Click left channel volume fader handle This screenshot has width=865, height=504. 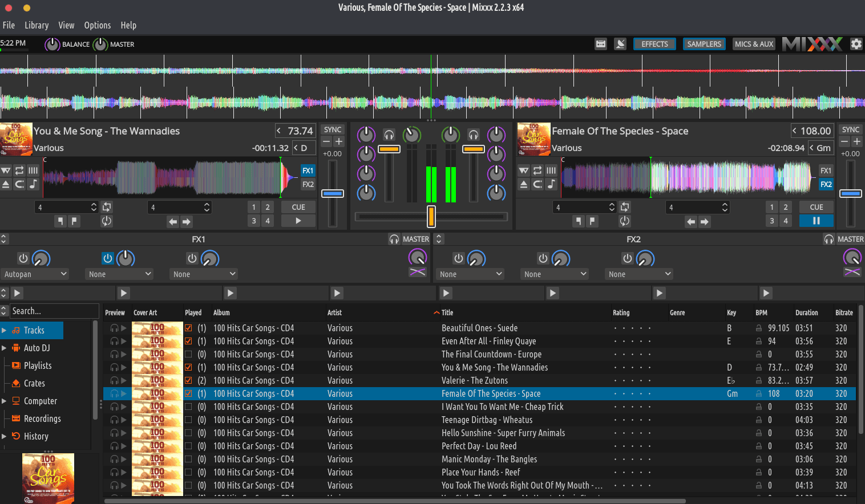(389, 149)
